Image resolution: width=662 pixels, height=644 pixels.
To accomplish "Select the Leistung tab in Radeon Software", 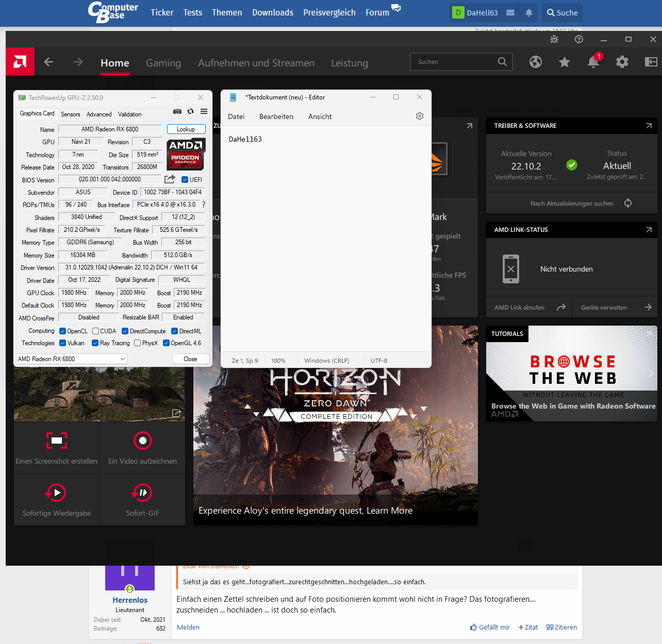I will click(350, 63).
